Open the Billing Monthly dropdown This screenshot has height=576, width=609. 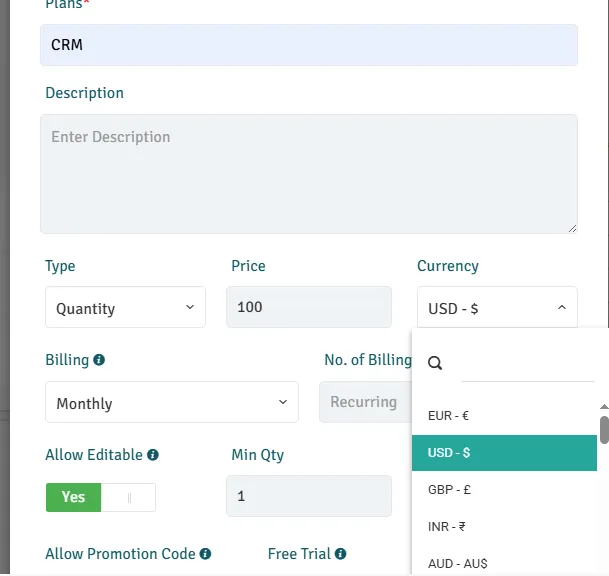point(172,402)
